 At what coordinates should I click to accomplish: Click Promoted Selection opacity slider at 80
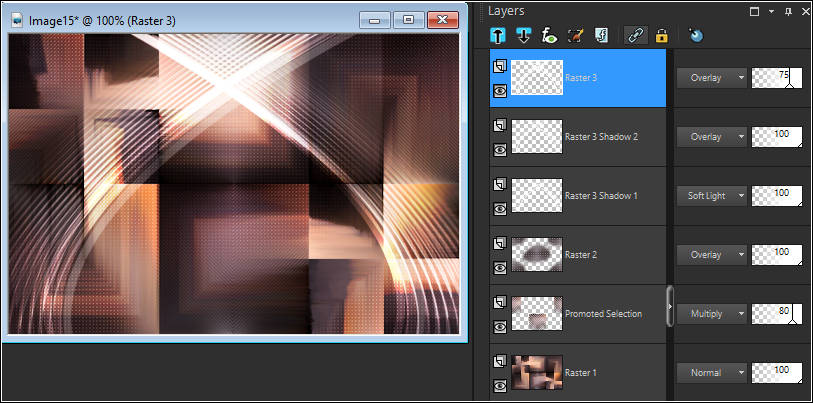click(x=777, y=314)
